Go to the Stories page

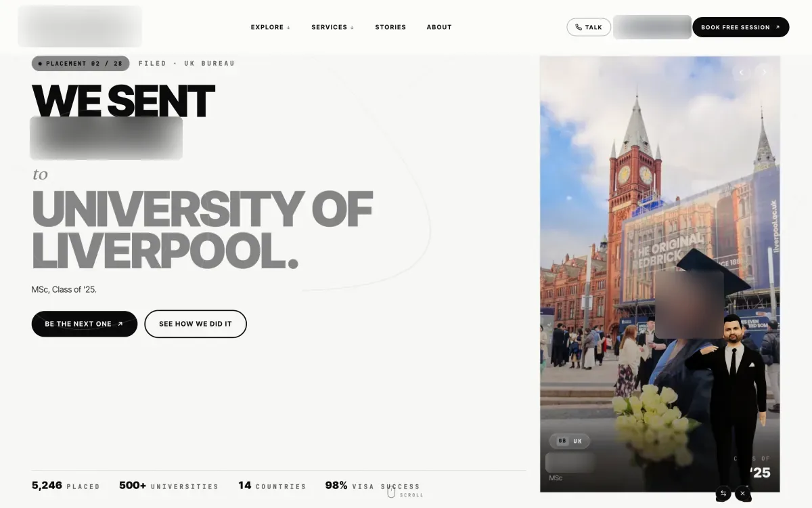(x=390, y=27)
